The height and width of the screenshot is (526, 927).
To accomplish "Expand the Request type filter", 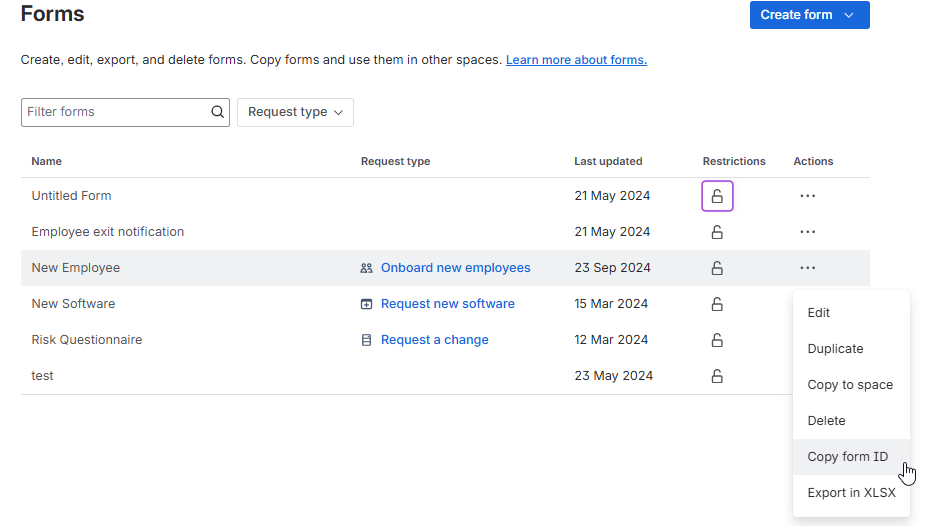I will coord(295,112).
